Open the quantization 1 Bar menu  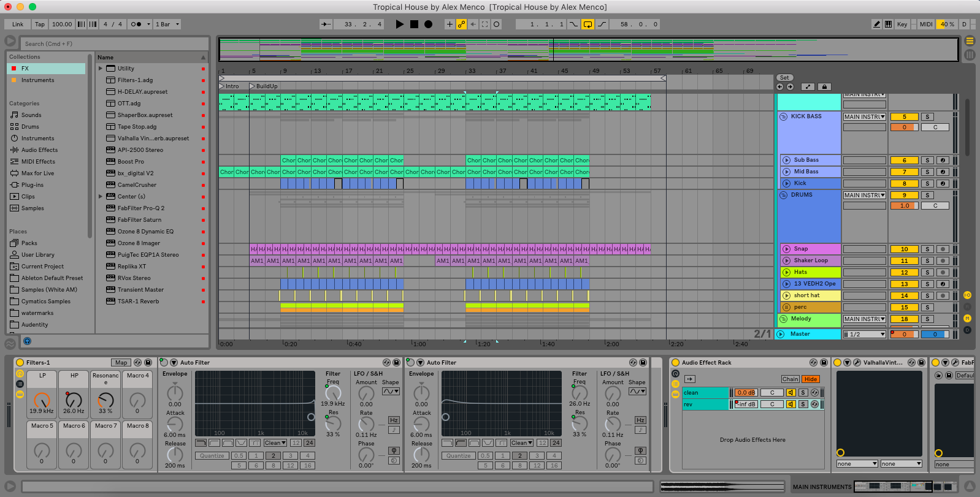coord(167,25)
